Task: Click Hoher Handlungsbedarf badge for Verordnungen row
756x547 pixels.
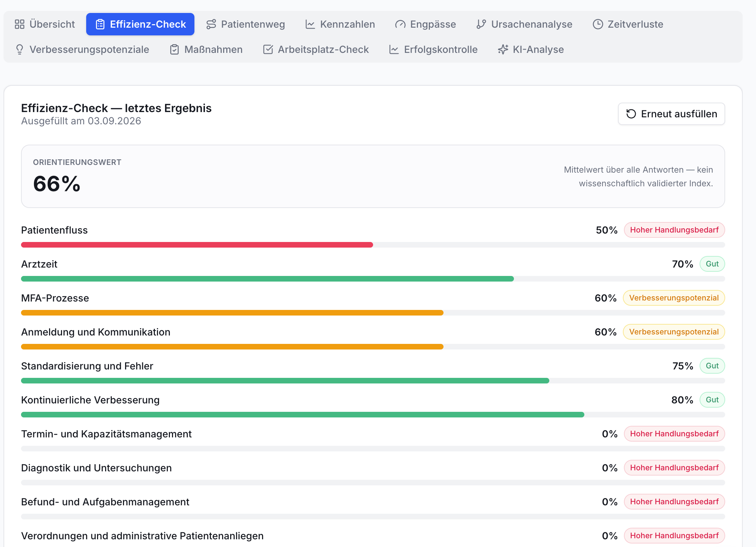Action: [x=674, y=535]
